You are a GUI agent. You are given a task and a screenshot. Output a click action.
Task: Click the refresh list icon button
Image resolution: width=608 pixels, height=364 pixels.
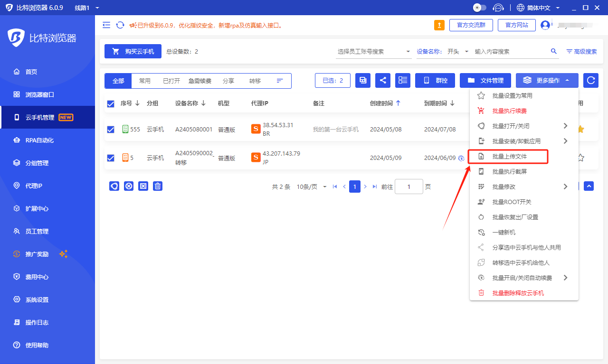591,81
